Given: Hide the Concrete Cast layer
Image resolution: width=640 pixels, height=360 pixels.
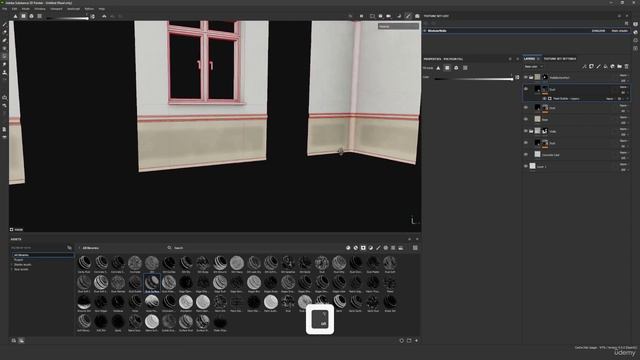Looking at the screenshot, I should [526, 155].
